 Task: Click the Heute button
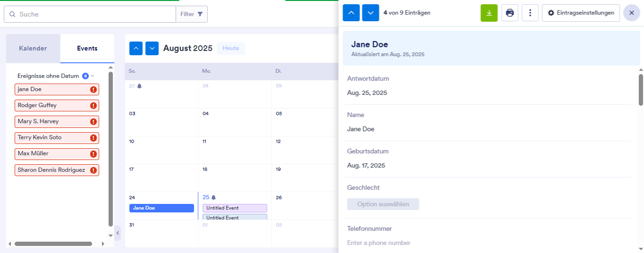[x=231, y=48]
